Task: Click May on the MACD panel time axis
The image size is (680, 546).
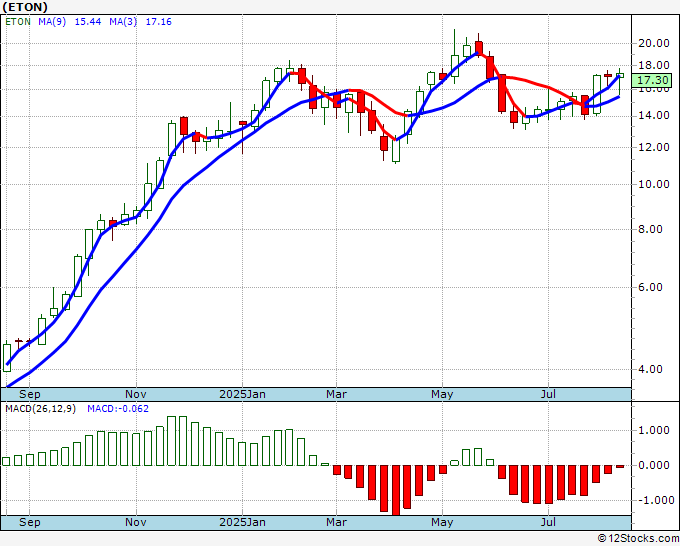Action: pos(442,522)
